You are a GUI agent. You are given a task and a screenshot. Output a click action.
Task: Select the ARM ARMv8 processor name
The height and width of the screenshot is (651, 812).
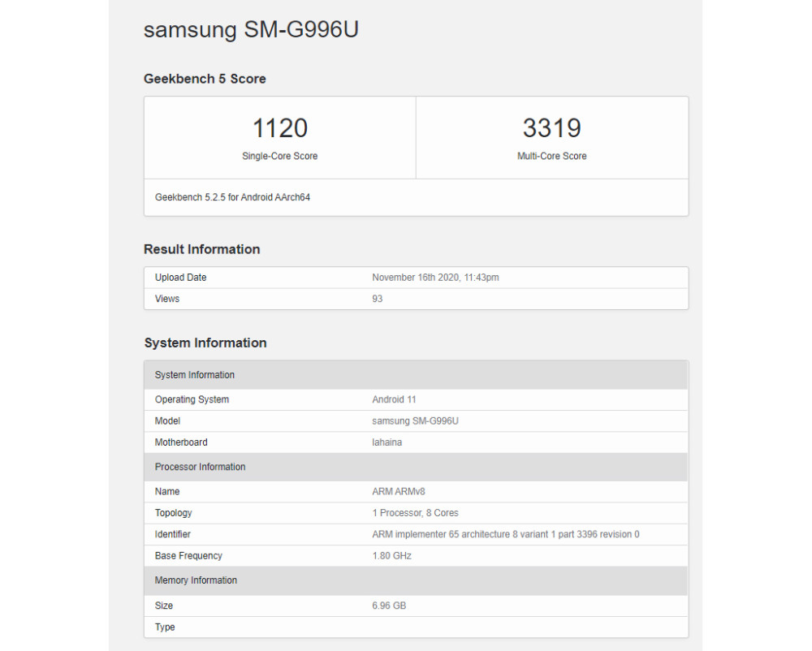click(399, 492)
